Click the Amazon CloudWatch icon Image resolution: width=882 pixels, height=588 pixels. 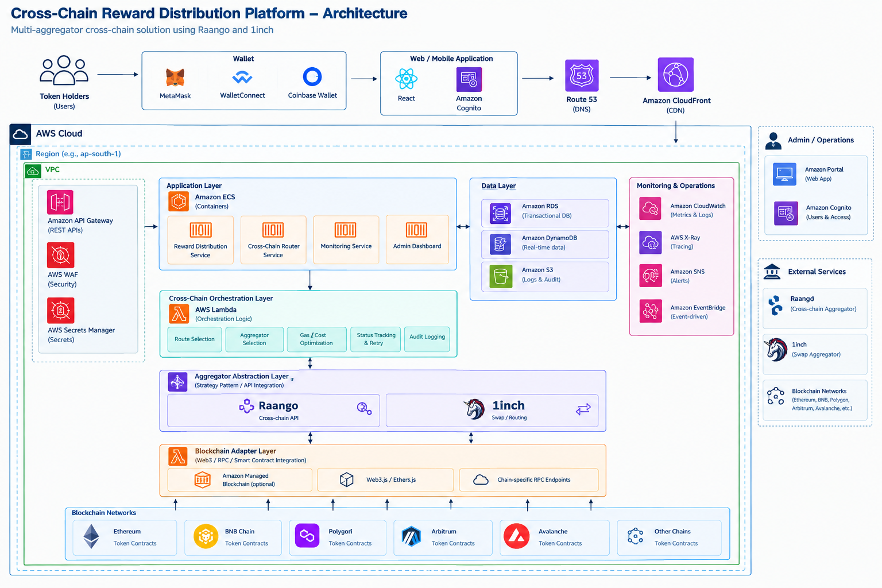651,208
